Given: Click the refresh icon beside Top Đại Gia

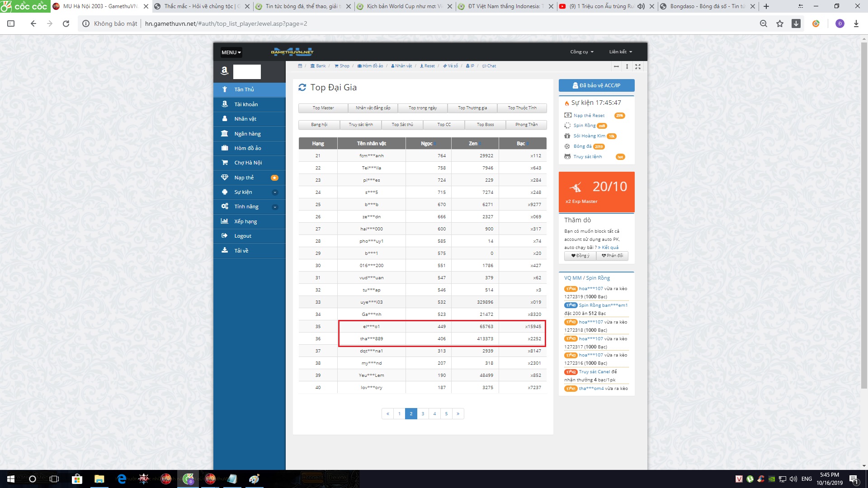Looking at the screenshot, I should click(302, 88).
